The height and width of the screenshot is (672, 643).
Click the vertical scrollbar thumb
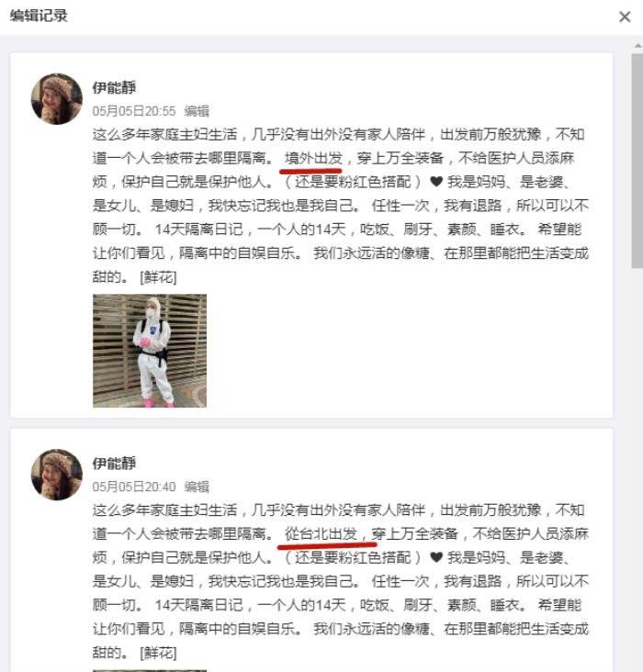pyautogui.click(x=637, y=161)
